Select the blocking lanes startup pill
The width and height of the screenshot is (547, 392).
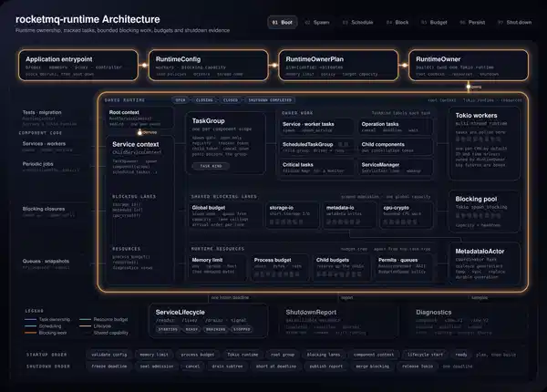tap(324, 355)
